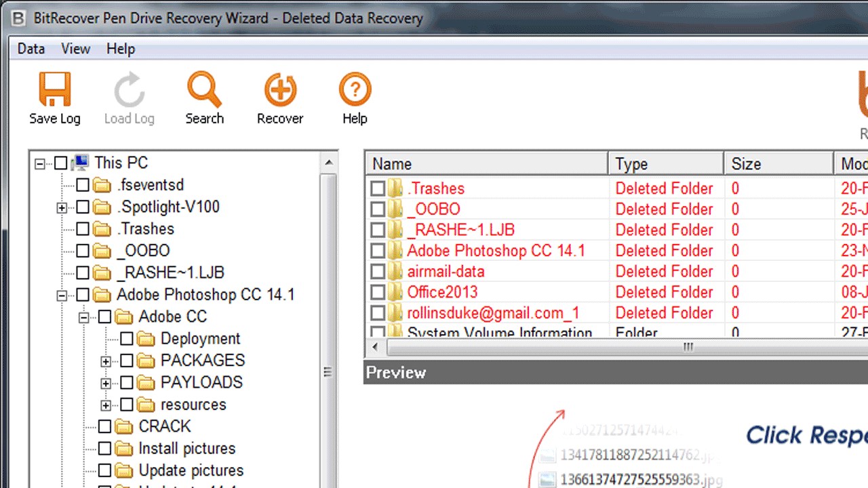
Task: Tick the airmail-data list checkbox
Action: 378,272
